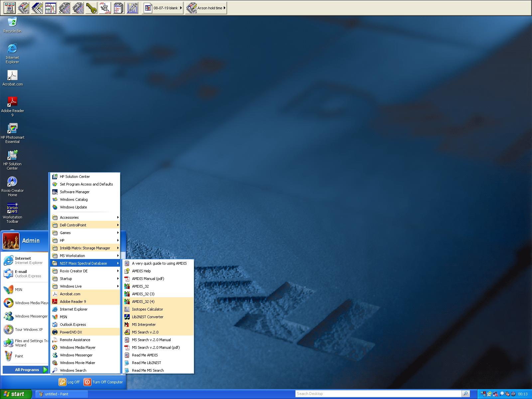The width and height of the screenshot is (532, 399).
Task: Click the syringe chromatogram injection icon
Action: (x=132, y=8)
